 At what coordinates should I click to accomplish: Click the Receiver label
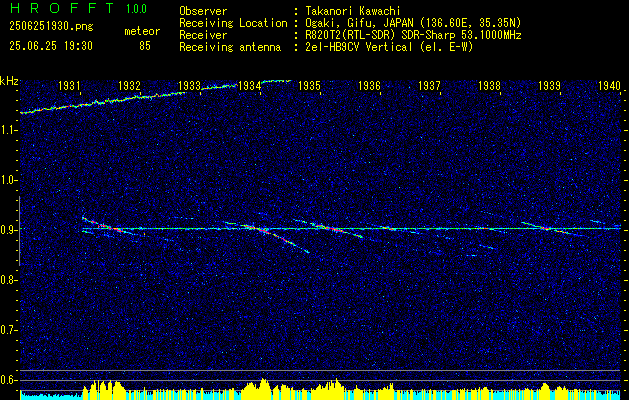coord(203,35)
